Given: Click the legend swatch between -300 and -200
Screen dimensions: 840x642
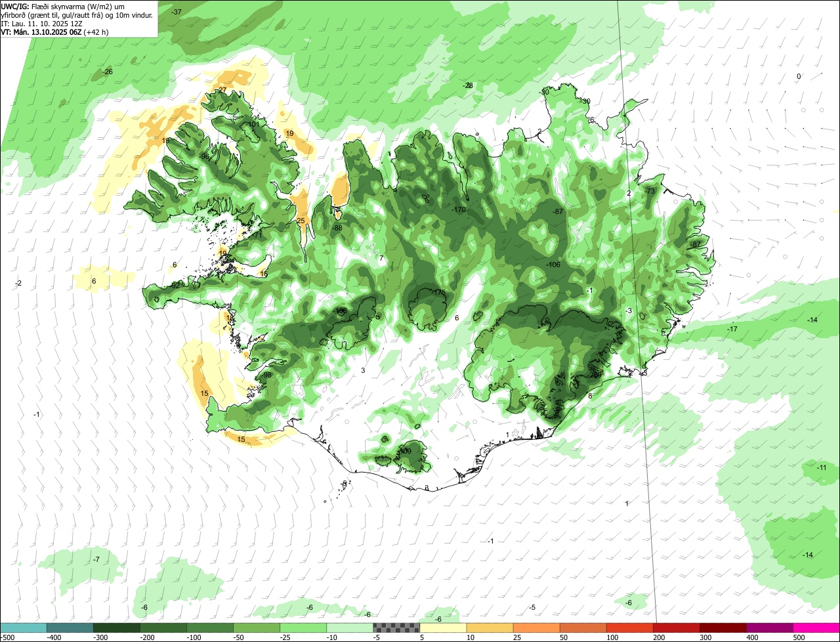Looking at the screenshot, I should [x=116, y=628].
